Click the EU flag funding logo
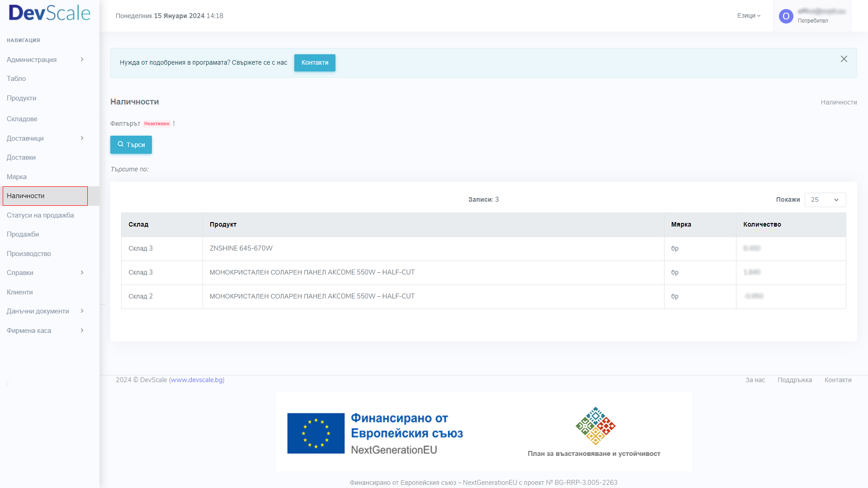Image resolution: width=868 pixels, height=488 pixels. pyautogui.click(x=316, y=433)
